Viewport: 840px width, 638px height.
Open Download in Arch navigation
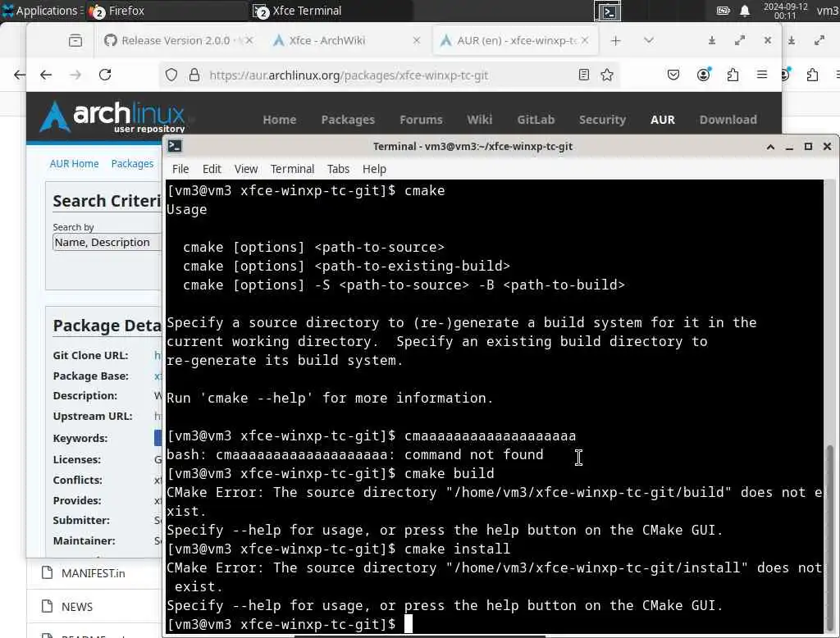click(728, 120)
